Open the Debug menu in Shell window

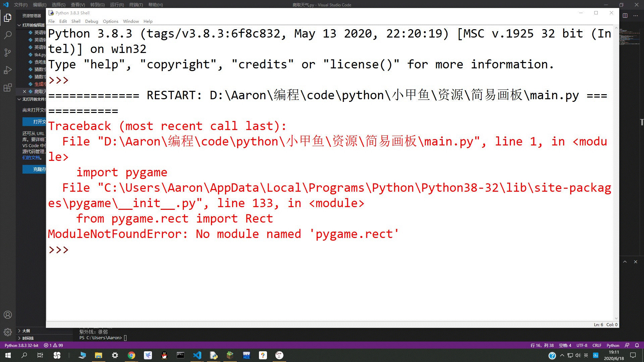(x=91, y=21)
